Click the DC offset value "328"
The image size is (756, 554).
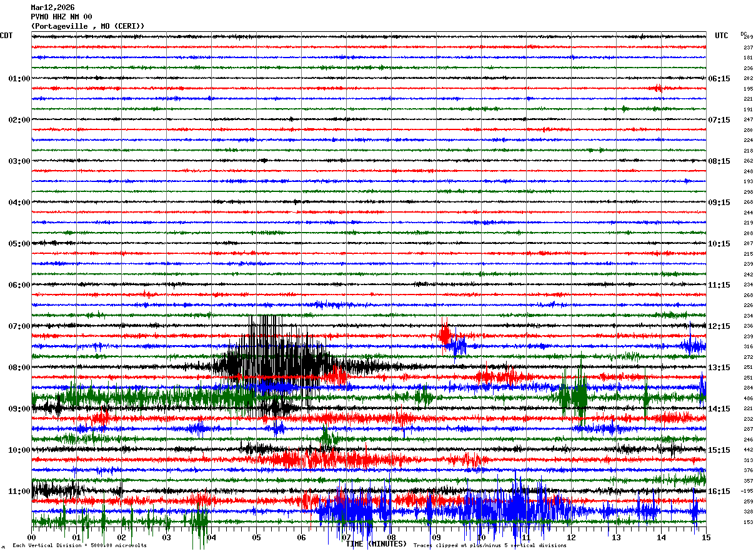click(x=748, y=512)
